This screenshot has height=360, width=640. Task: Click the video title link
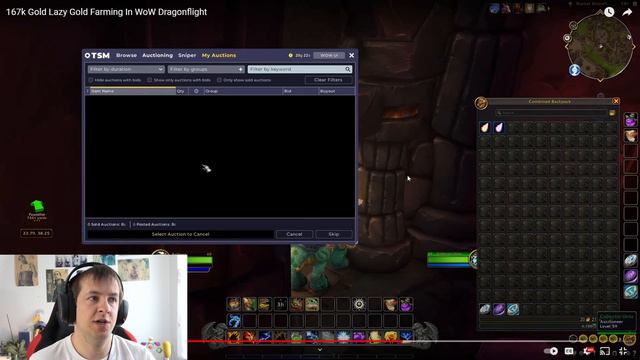click(107, 12)
